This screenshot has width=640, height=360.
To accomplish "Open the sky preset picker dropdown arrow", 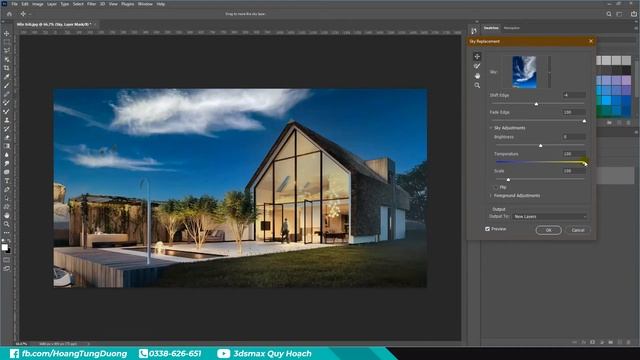I will (x=549, y=72).
